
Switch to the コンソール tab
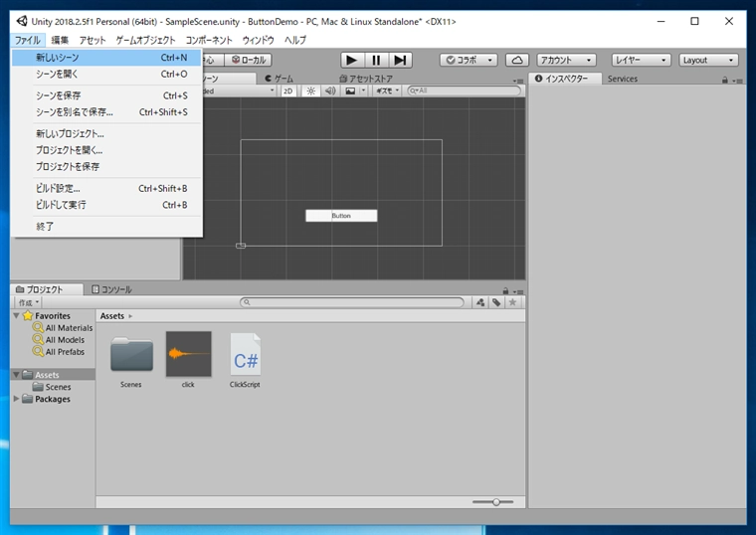click(111, 289)
